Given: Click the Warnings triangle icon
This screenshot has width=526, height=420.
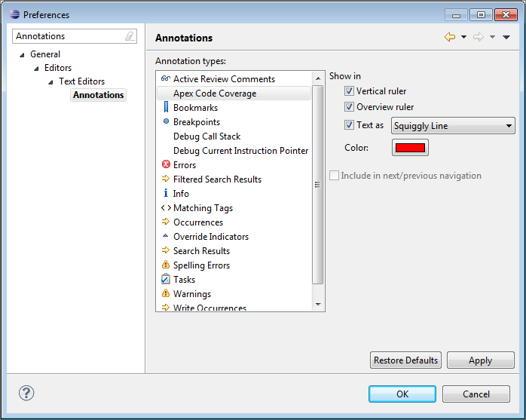Looking at the screenshot, I should (x=165, y=293).
